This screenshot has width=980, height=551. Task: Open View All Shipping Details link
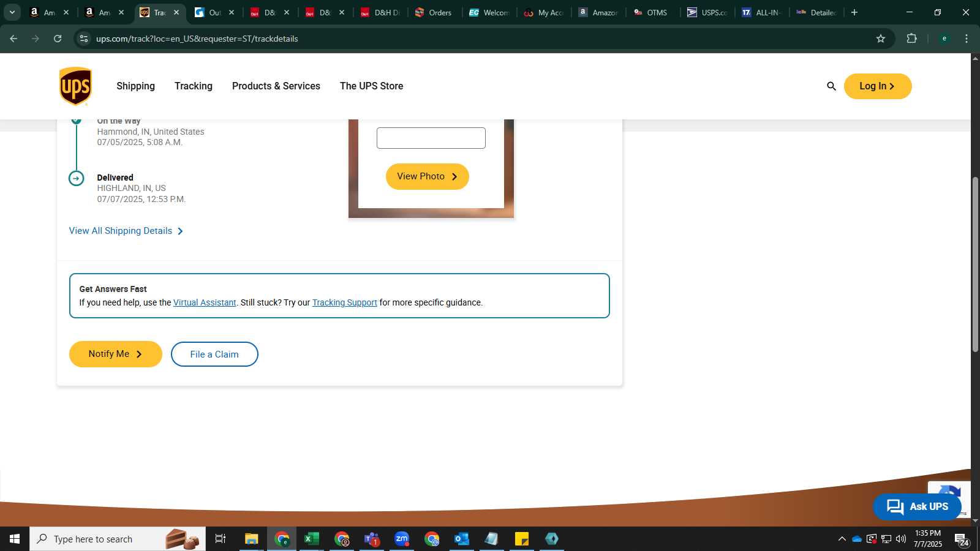click(x=126, y=231)
